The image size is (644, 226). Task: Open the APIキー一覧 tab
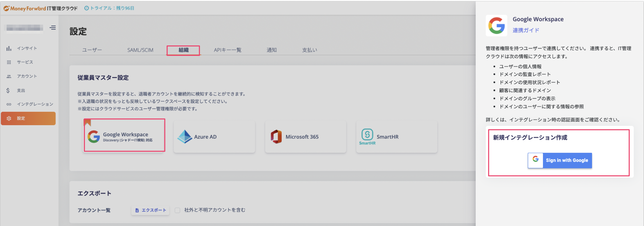point(228,50)
